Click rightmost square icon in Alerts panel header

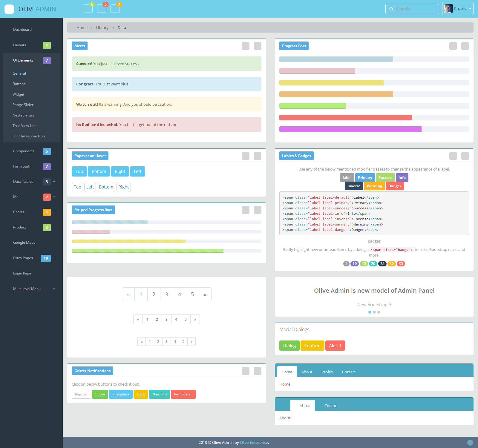pyautogui.click(x=258, y=46)
